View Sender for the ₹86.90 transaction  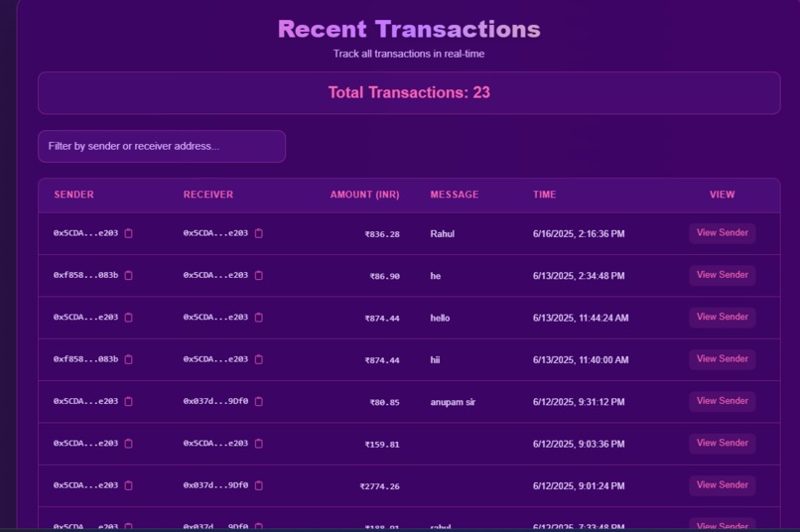[722, 275]
